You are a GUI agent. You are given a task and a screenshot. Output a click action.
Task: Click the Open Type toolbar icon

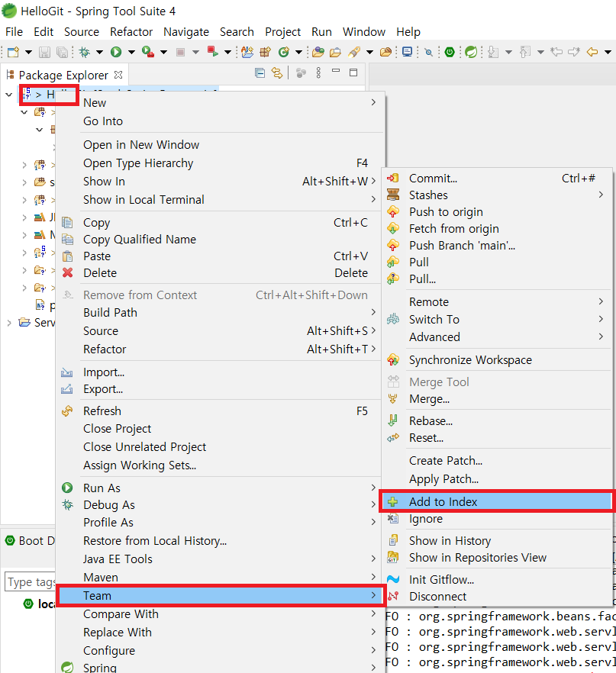coord(318,52)
